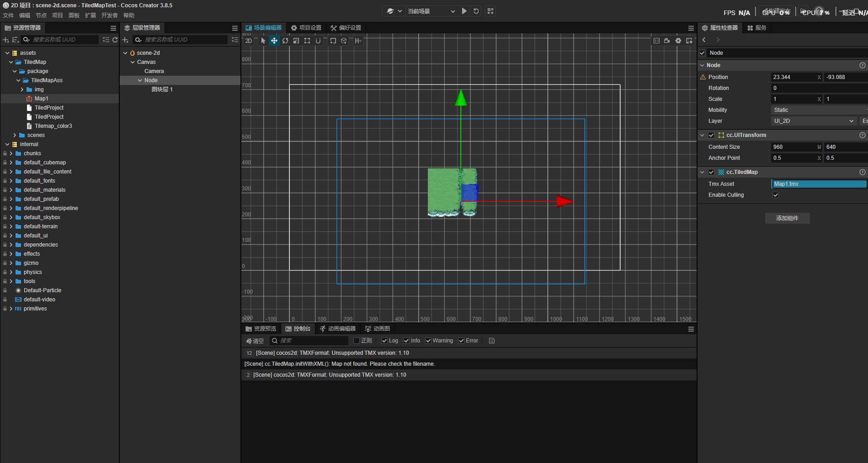This screenshot has width=868, height=463.
Task: Collapse the cc.UITransform section
Action: click(703, 135)
